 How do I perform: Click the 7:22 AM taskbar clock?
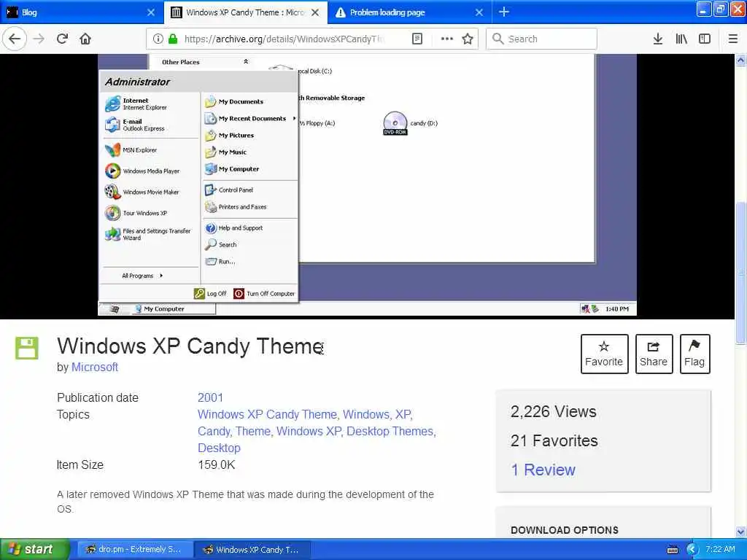(x=720, y=549)
